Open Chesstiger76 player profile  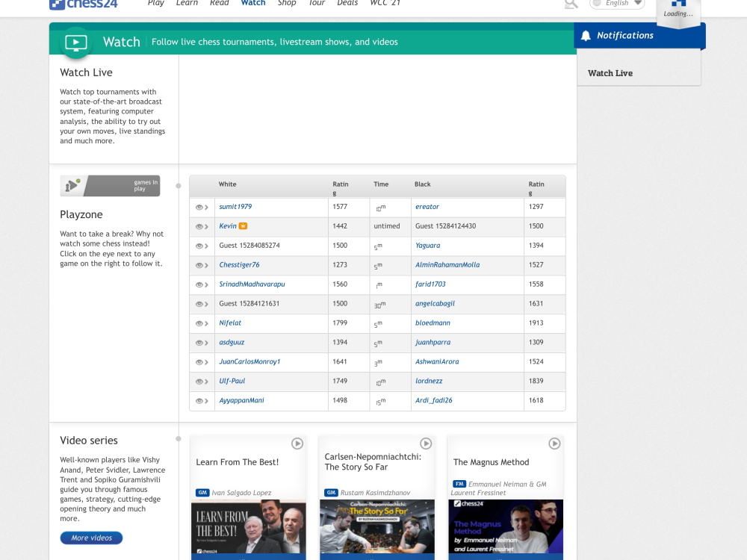(239, 265)
